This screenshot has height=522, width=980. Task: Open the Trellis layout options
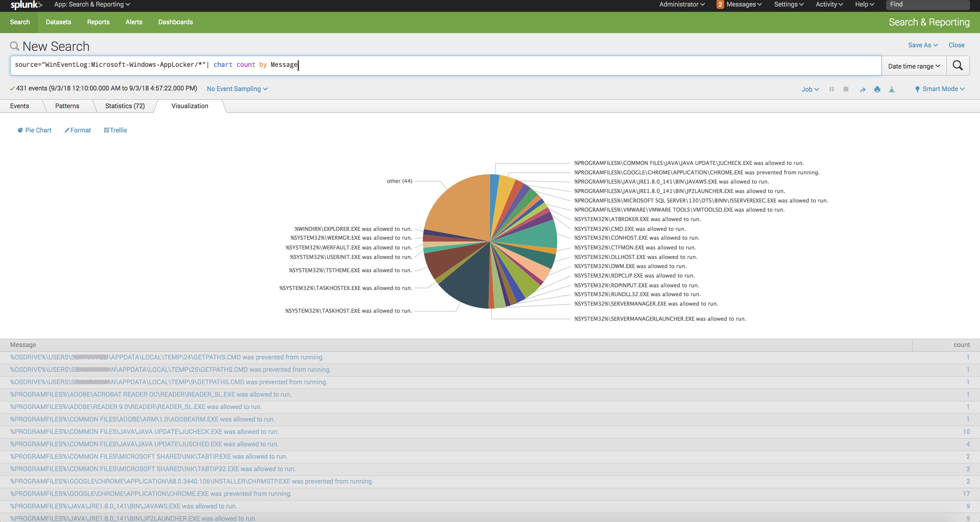coord(115,130)
